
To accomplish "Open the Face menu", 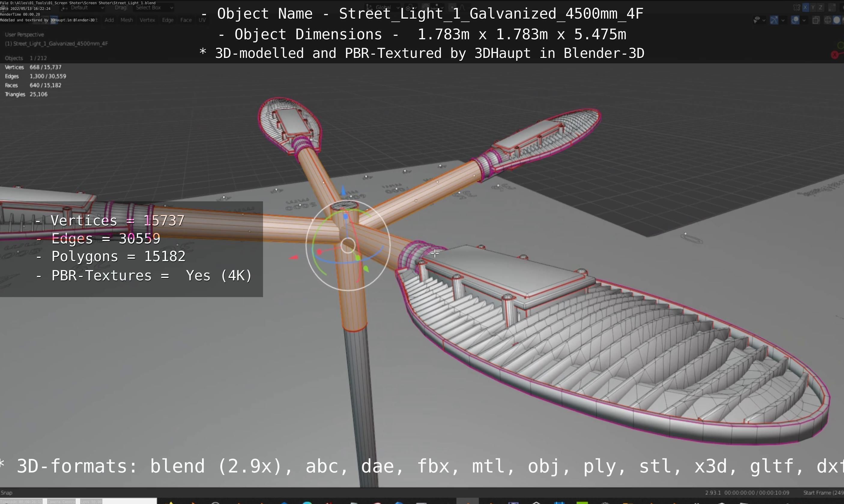I will click(186, 20).
